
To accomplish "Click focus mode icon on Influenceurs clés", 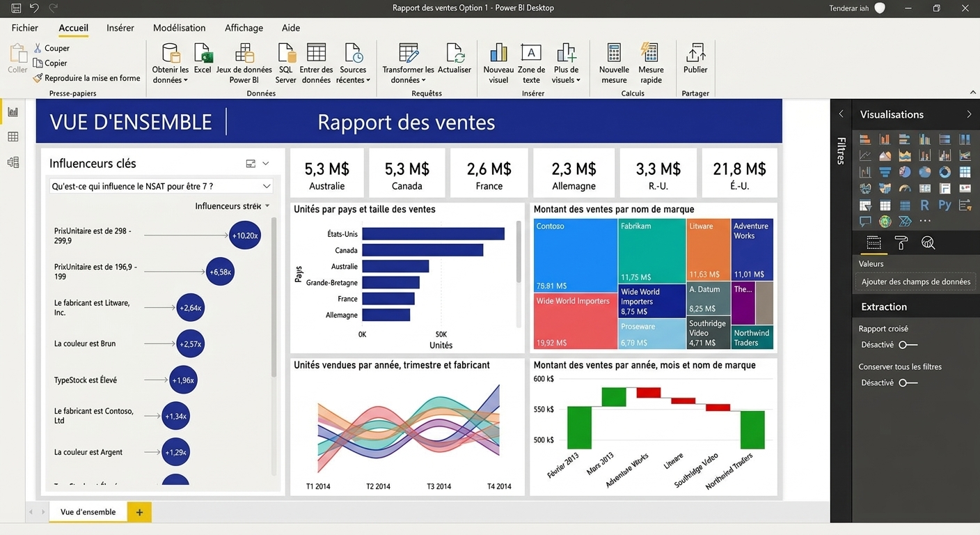I will point(251,164).
